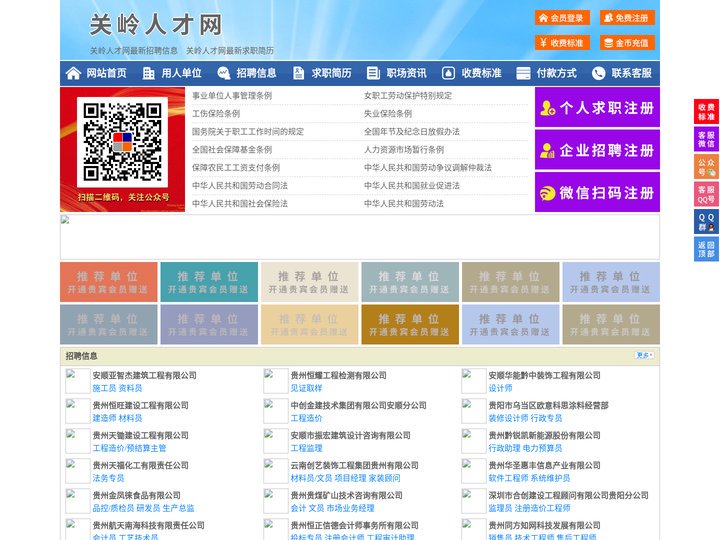Click the news icon beside 职场资讯
Screen dimensions: 720x540
[373, 73]
